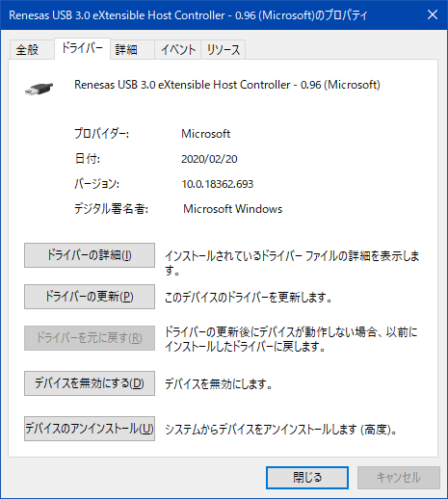The width and height of the screenshot is (448, 499).
Task: Click the プロバイダー: label
Action: (101, 134)
